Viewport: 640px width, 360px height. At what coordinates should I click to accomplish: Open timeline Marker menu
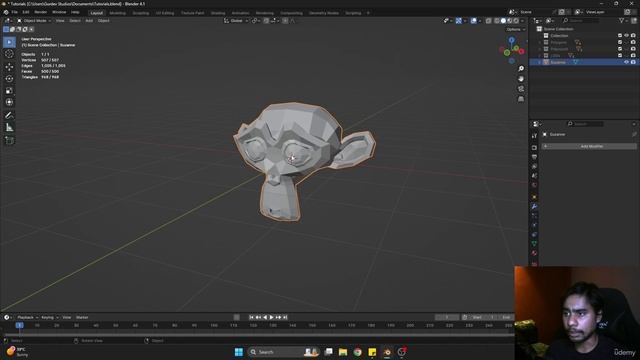[x=82, y=317]
